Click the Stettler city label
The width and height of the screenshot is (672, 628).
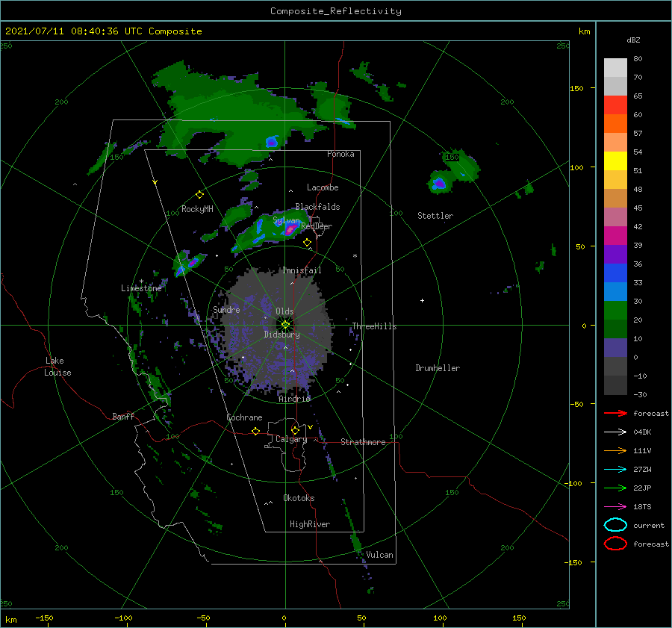click(x=435, y=216)
